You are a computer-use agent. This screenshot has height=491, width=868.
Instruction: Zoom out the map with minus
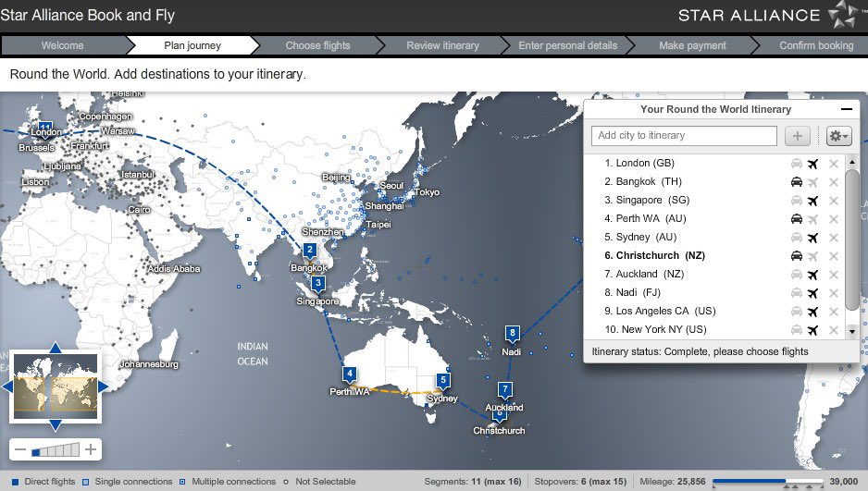(x=20, y=449)
